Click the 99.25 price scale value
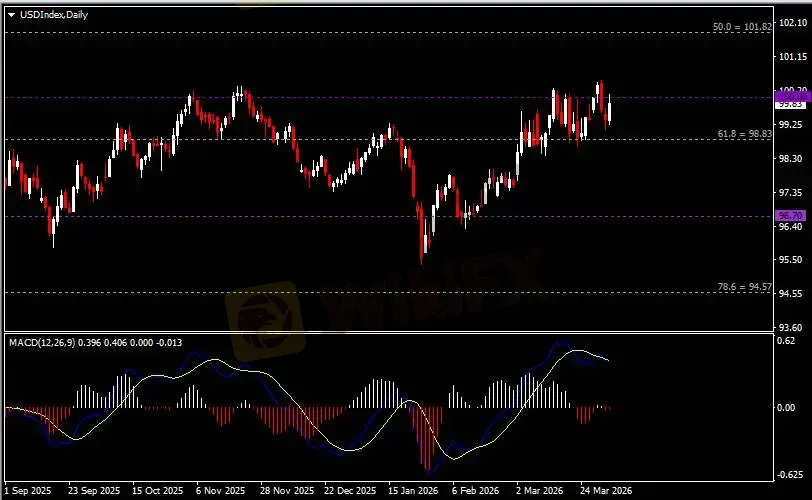812x500 pixels. 791,125
